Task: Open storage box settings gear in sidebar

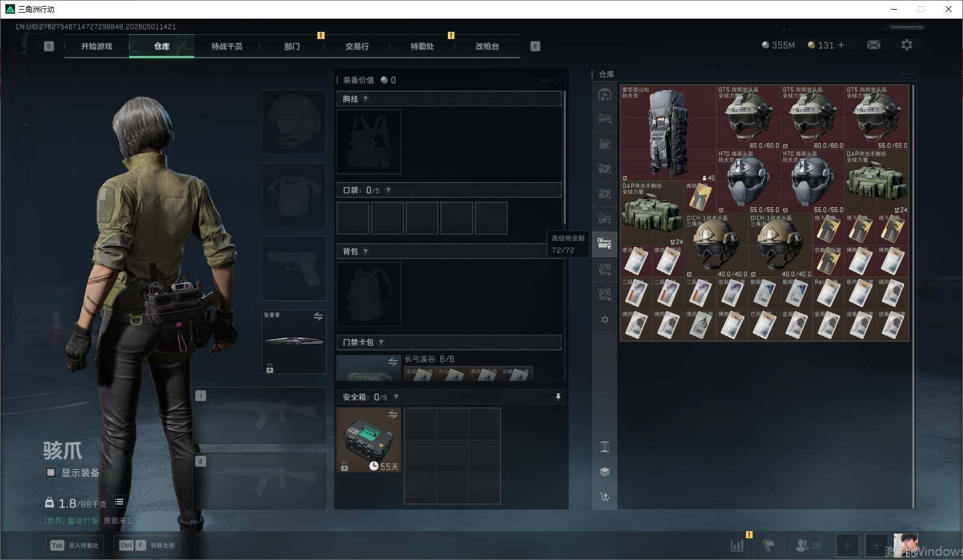Action: (605, 320)
